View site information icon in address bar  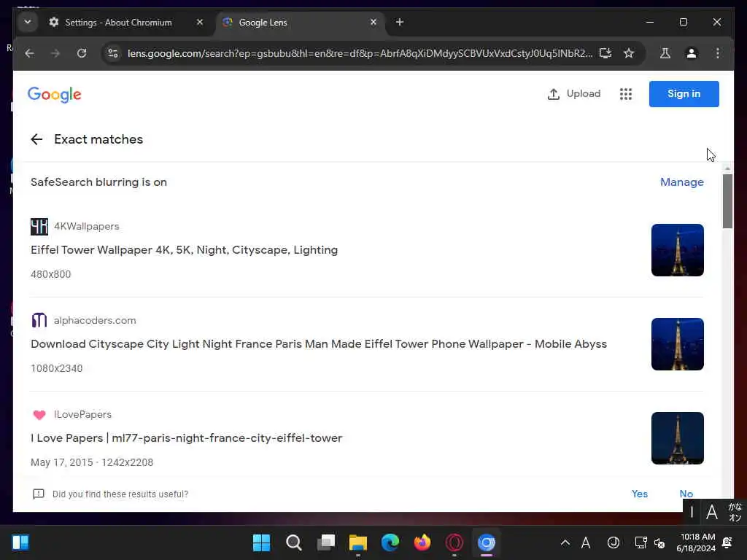(113, 53)
